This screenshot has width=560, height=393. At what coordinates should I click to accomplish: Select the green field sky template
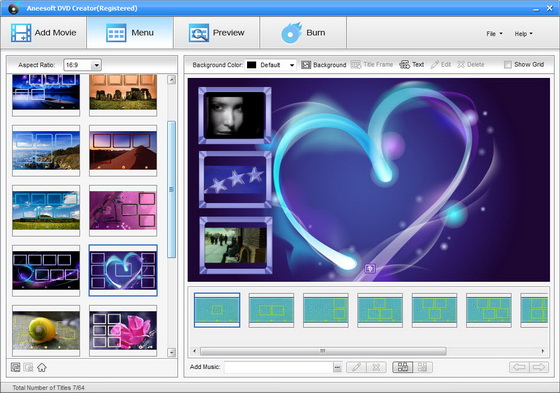pyautogui.click(x=46, y=210)
